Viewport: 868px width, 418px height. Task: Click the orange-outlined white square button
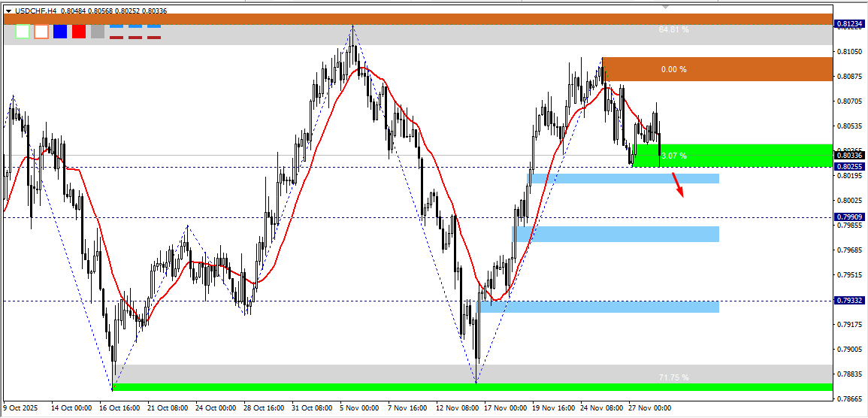click(x=41, y=32)
